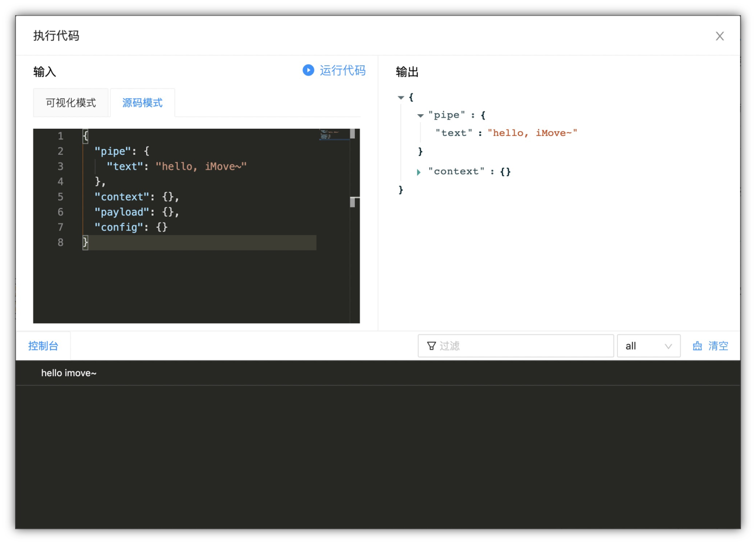Collapse the root object in output
756x544 pixels.
[401, 97]
